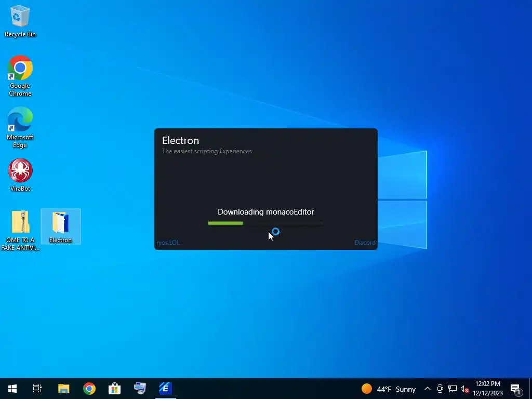Viewport: 532px width, 399px height.
Task: Open Task View in taskbar
Action: (37, 389)
